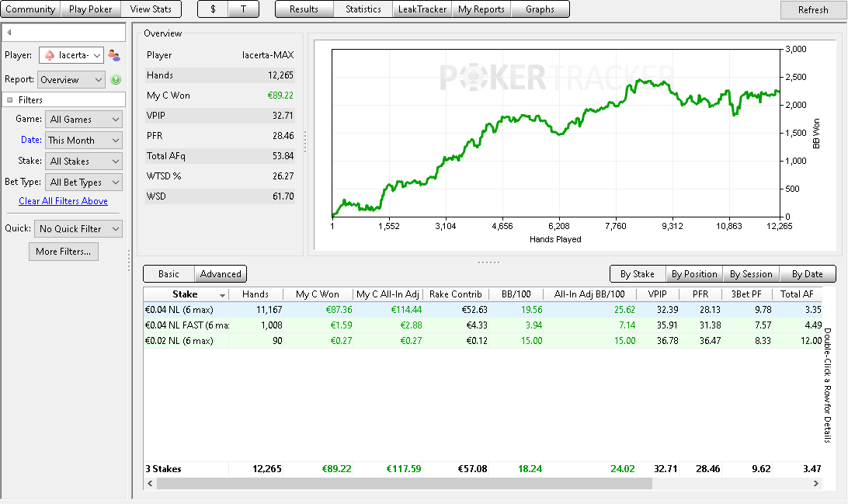Screen dimensions: 848x504
Task: Switch to the View Stats tab
Action: (151, 9)
